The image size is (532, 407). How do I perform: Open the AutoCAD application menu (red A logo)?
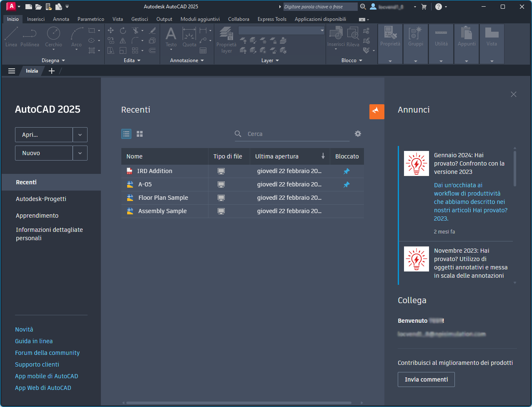[x=12, y=6]
